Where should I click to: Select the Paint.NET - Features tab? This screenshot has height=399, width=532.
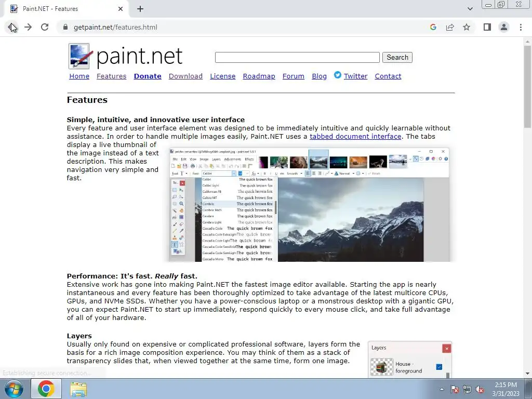pos(66,9)
